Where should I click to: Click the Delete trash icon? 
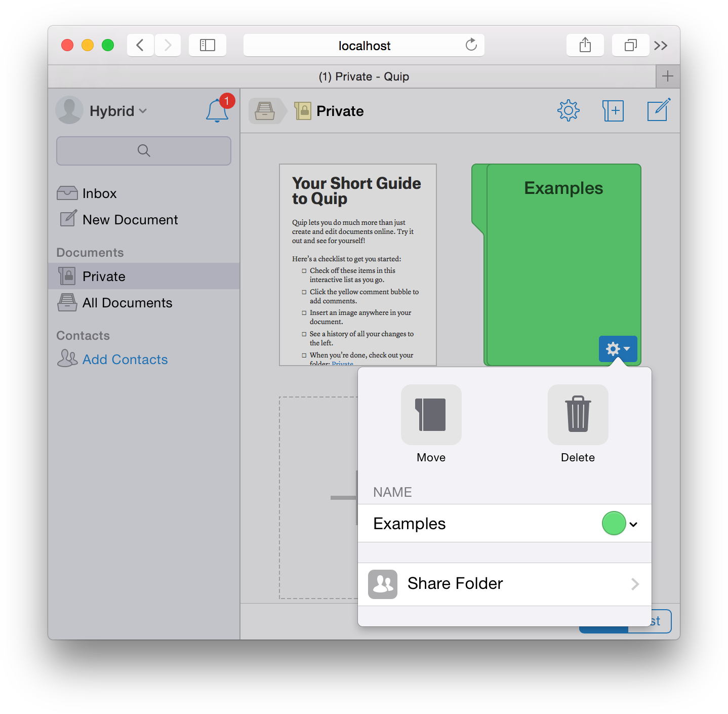(x=578, y=415)
